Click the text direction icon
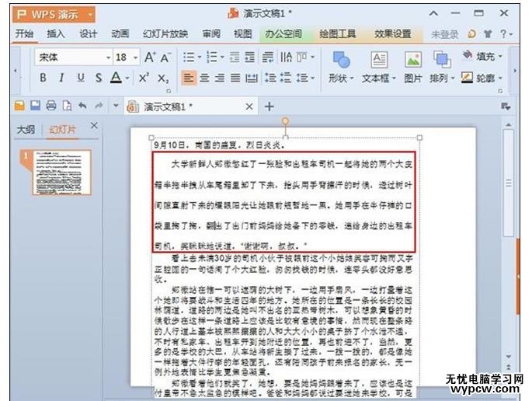This screenshot has width=532, height=401. [286, 57]
